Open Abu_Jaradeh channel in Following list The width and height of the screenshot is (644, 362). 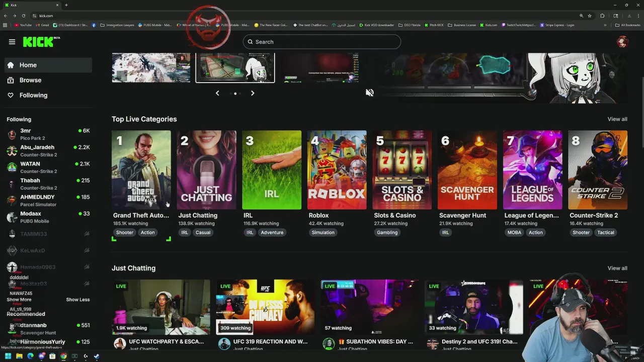(48, 151)
